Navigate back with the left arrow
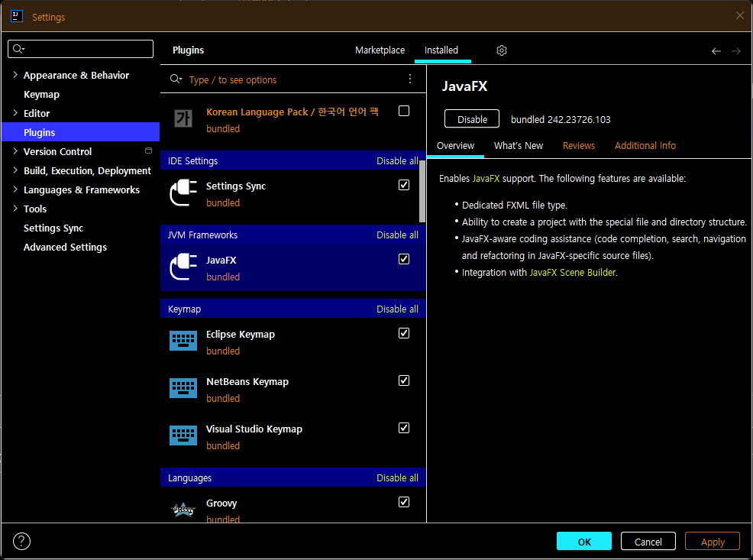Viewport: 753px width, 560px height. (x=716, y=51)
